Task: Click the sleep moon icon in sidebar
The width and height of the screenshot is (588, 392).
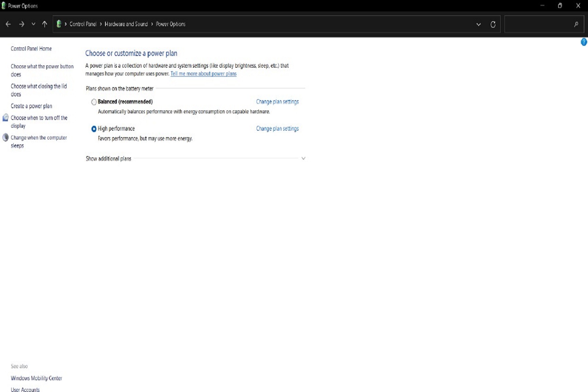Action: pos(6,138)
